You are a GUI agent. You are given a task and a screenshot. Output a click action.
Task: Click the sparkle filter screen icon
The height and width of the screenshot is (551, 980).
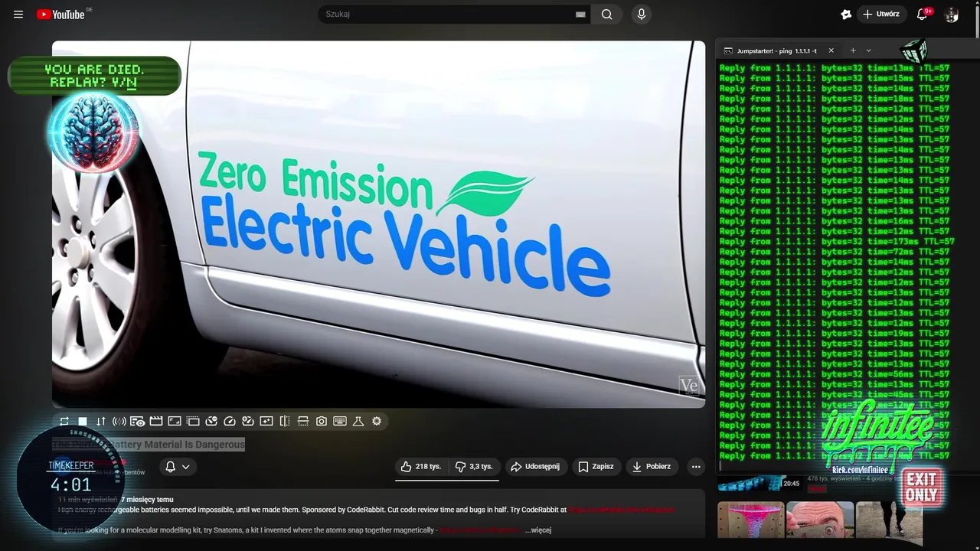[266, 422]
